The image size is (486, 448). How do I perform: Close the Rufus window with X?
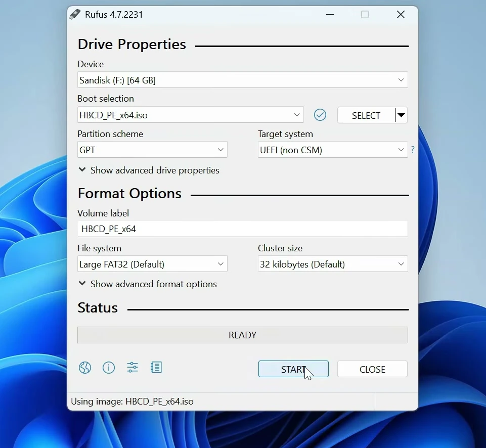(x=401, y=15)
